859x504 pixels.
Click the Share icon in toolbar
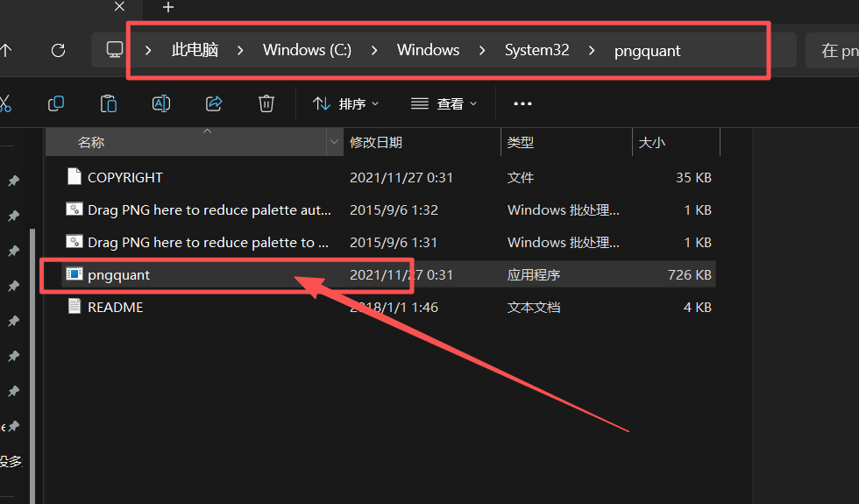coord(214,103)
